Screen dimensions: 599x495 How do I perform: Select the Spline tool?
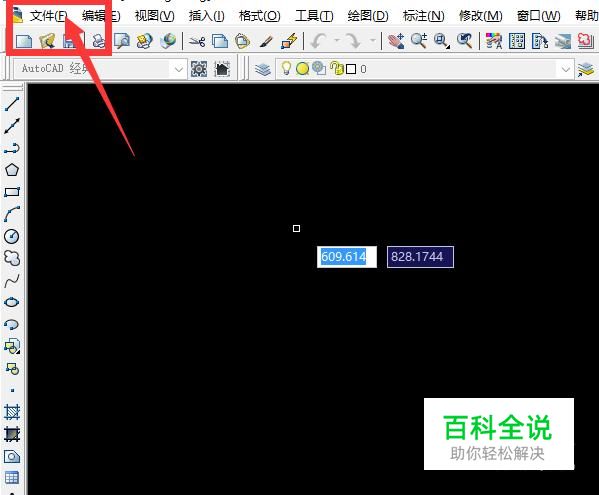(12, 281)
